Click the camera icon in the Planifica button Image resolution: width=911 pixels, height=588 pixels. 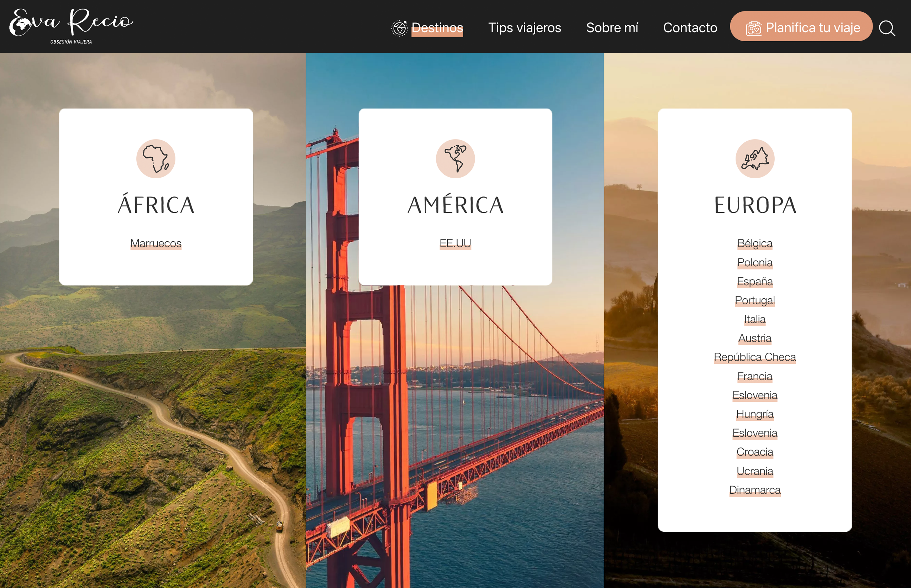(x=754, y=28)
